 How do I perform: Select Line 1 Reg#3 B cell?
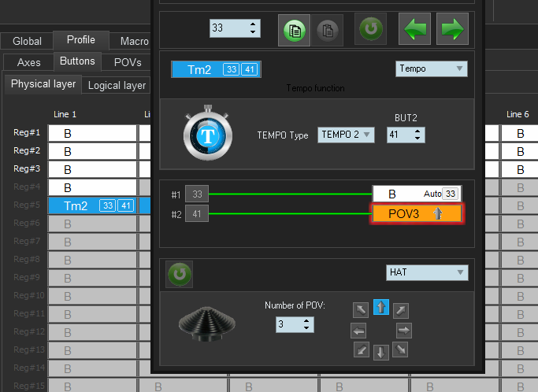coord(92,170)
